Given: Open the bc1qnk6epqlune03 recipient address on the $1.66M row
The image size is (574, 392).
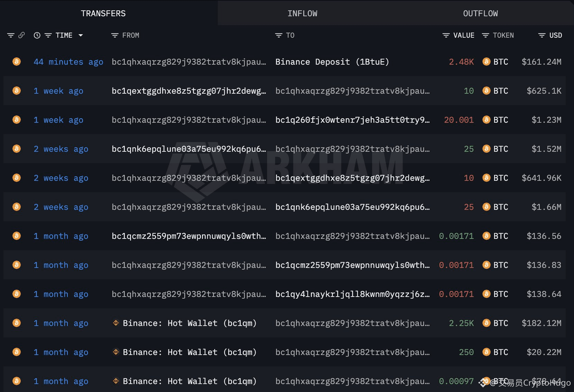Looking at the screenshot, I should point(353,207).
